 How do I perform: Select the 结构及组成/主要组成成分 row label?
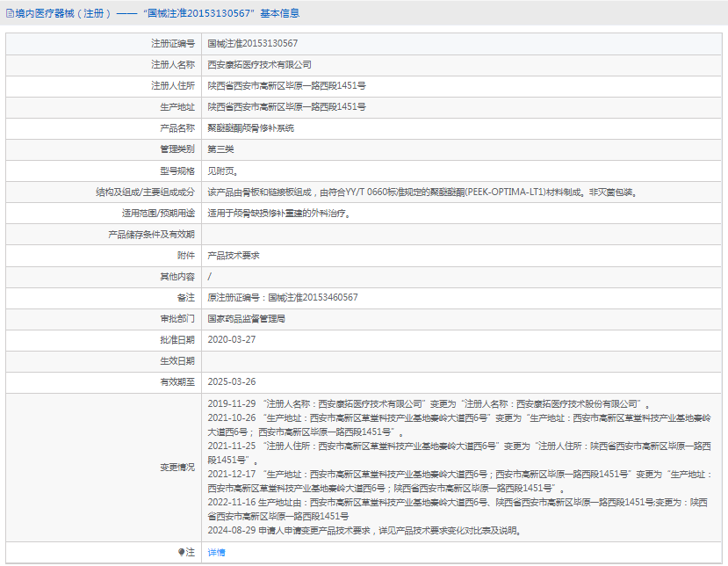[x=145, y=192]
